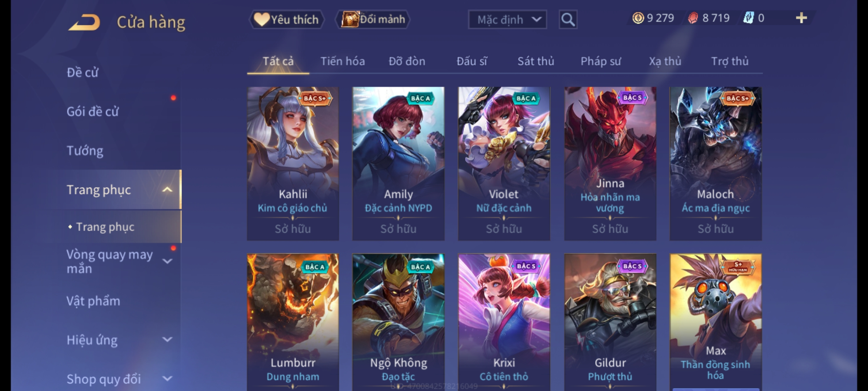Tap the gold coin balance icon
Image resolution: width=868 pixels, height=391 pixels.
[638, 18]
